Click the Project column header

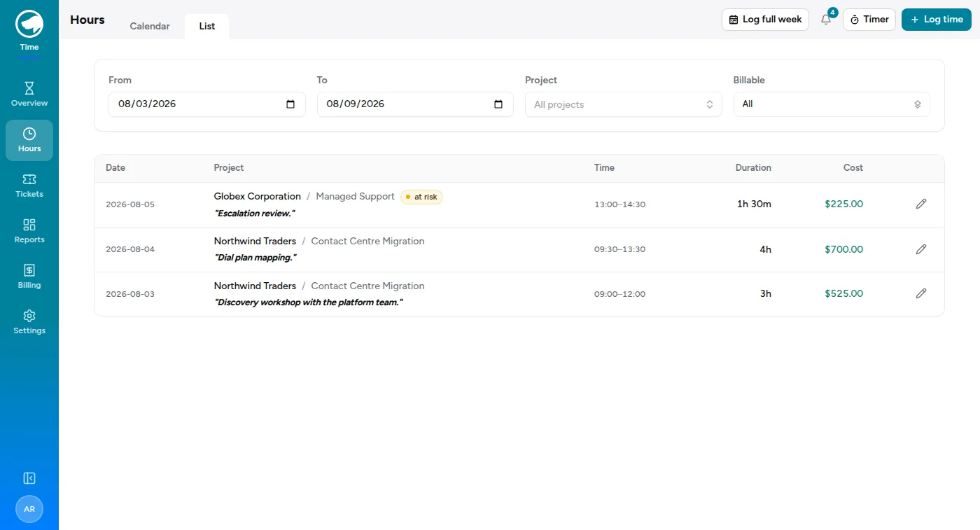[x=229, y=168]
